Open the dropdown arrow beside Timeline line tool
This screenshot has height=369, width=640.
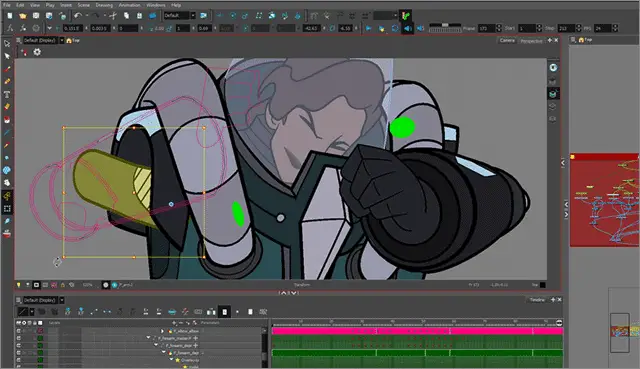(x=31, y=312)
